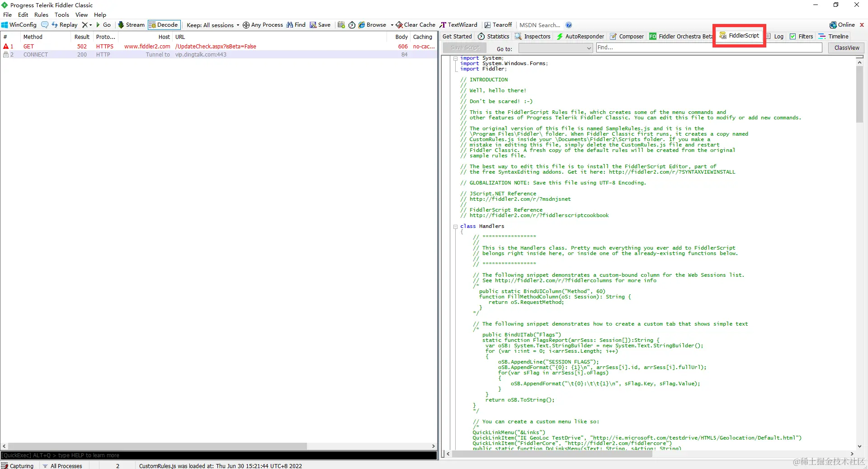This screenshot has height=469, width=868.
Task: Switch to the Timeline tab
Action: tap(834, 37)
